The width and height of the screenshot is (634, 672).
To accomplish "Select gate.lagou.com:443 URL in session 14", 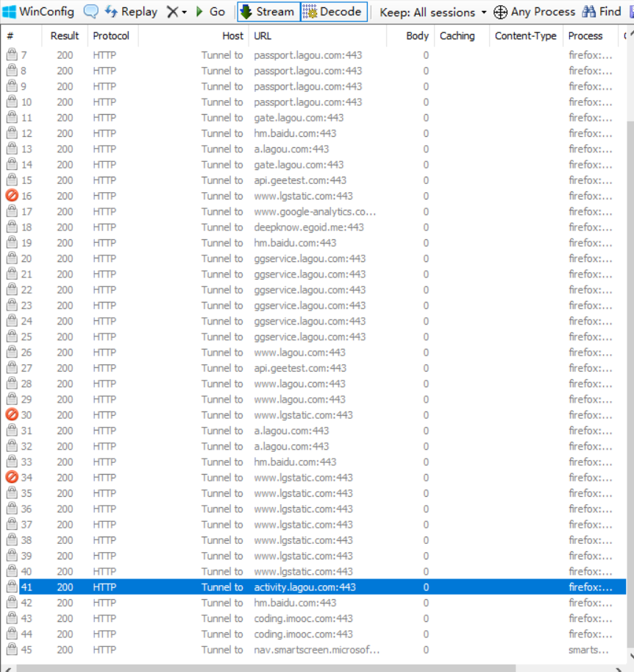I will [x=299, y=165].
